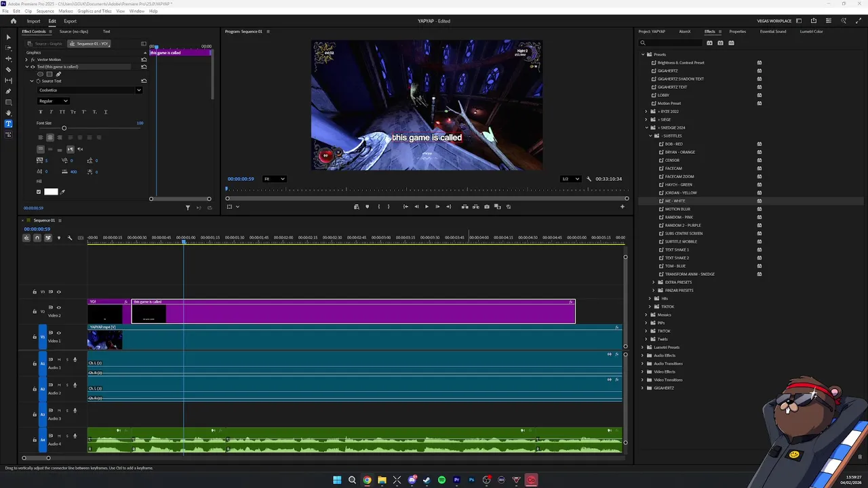Toggle faux italic text style
The height and width of the screenshot is (488, 868).
[x=51, y=112]
